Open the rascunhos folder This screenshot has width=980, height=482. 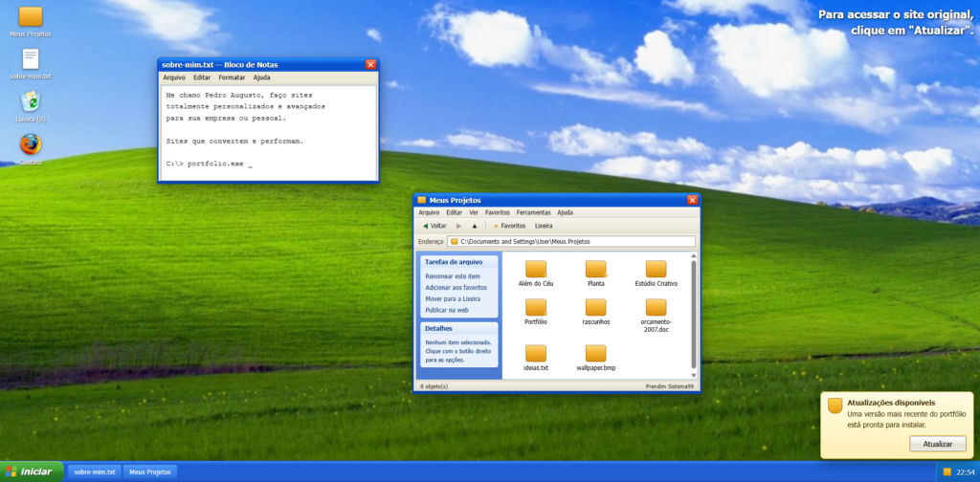click(x=595, y=312)
